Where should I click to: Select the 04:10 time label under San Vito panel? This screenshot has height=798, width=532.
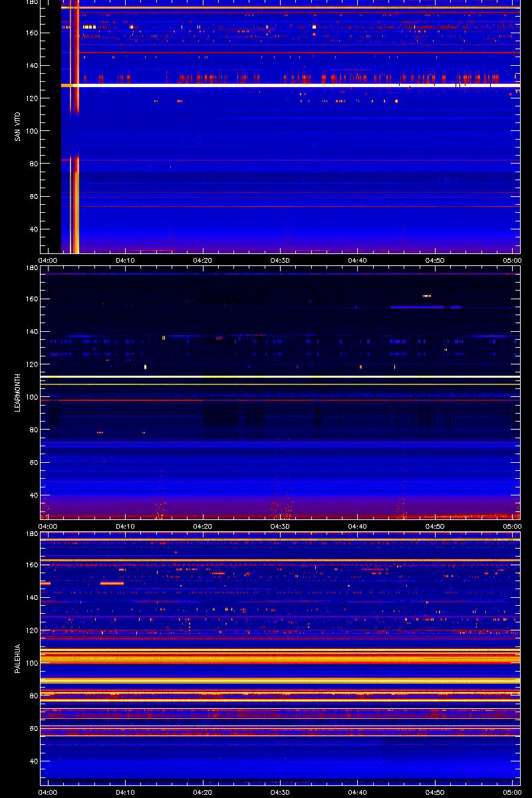tap(126, 260)
